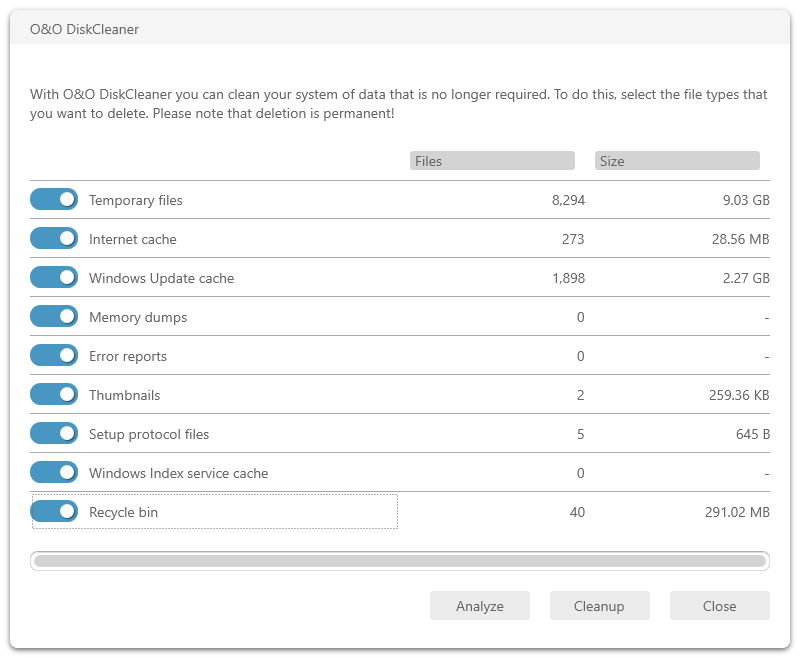Click the Close button
Viewport: 800px width, 658px height.
(719, 606)
